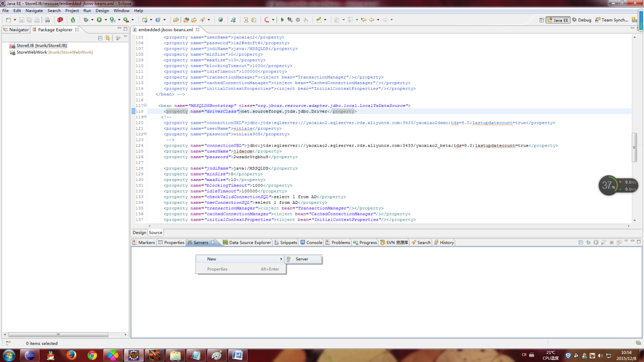The height and width of the screenshot is (362, 644).
Task: Click the Search flashlight toolbar icon
Action: [202, 20]
